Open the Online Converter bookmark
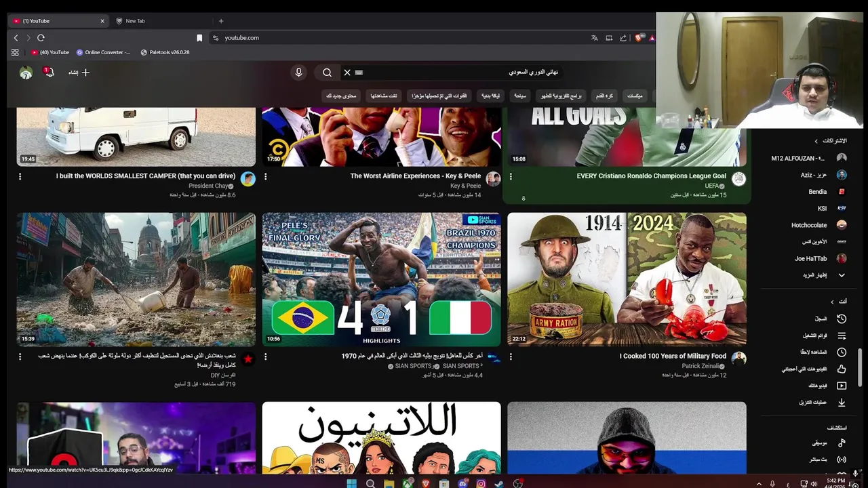Screen dimensions: 868x488 coord(103,52)
